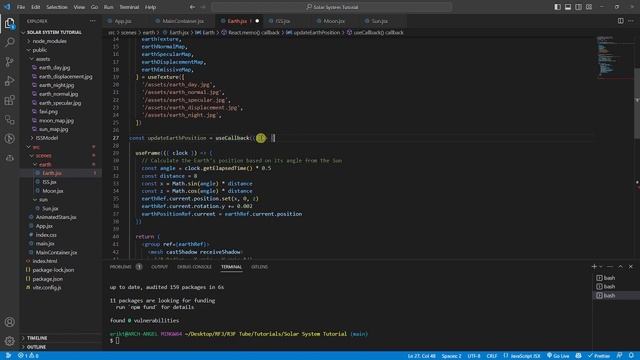Image resolution: width=640 pixels, height=360 pixels.
Task: Open the Explorer view in activity bar
Action: [x=9, y=23]
